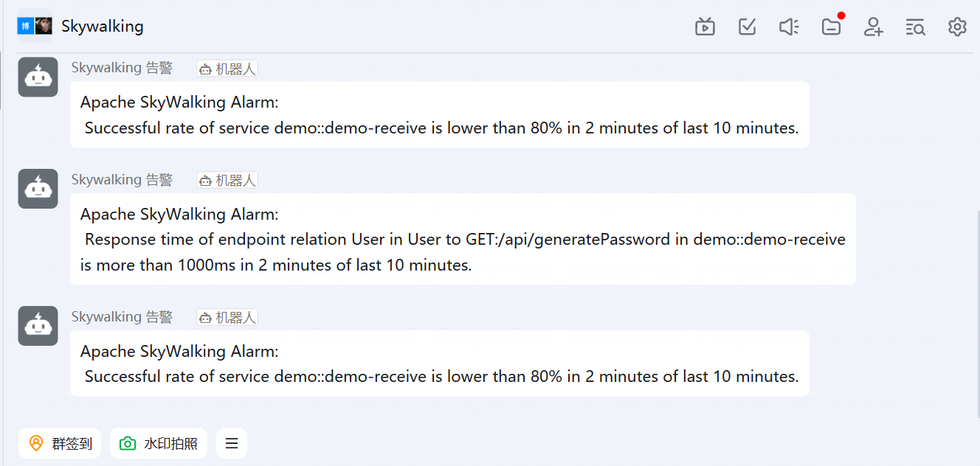Select the topmost Successful rate alarm message
The height and width of the screenshot is (466, 980).
(439, 115)
